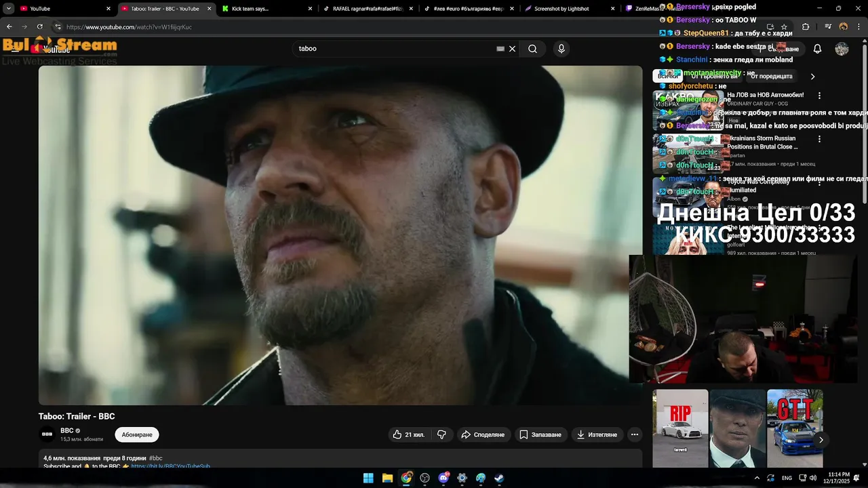Screen dimensions: 868x488
Task: Open options for Ukrainians Storm Russian Positions video
Action: pyautogui.click(x=819, y=139)
